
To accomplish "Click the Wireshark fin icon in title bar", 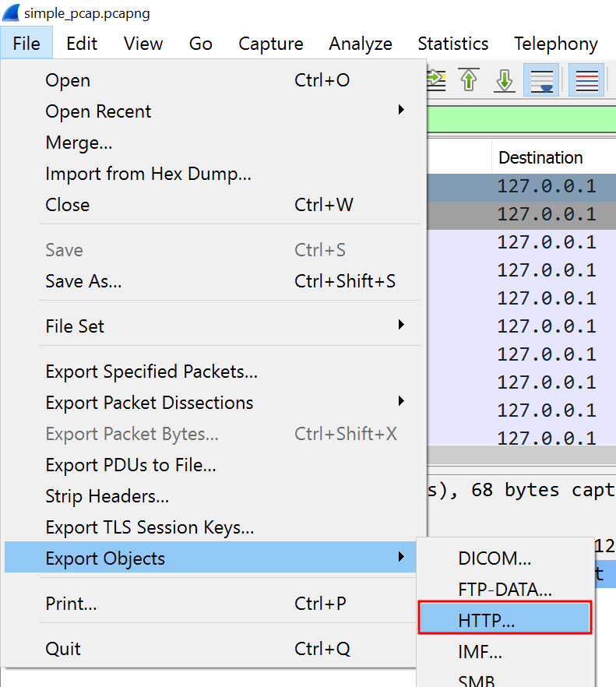I will pos(12,13).
